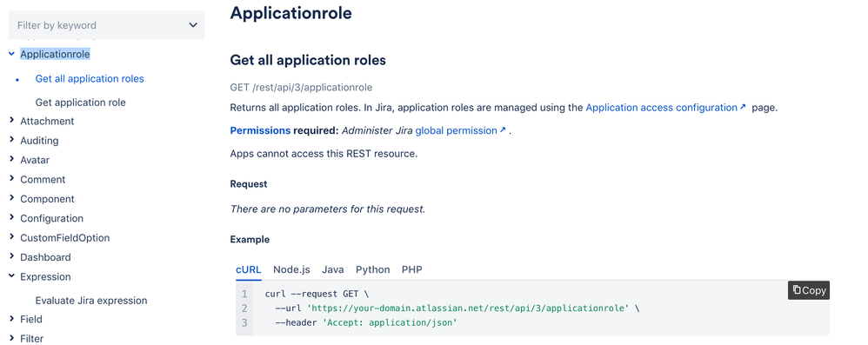Expand the Auditing section chevron
The image size is (868, 345).
11,140
